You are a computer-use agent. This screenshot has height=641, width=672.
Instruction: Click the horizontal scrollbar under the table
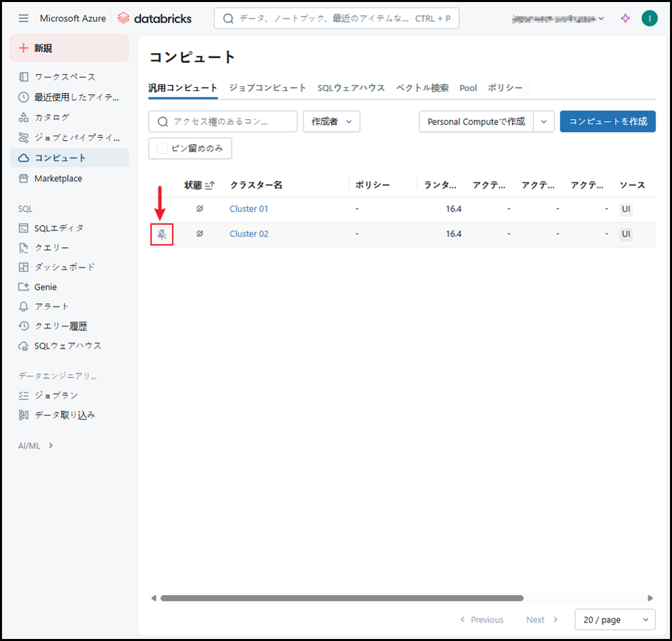pos(341,598)
